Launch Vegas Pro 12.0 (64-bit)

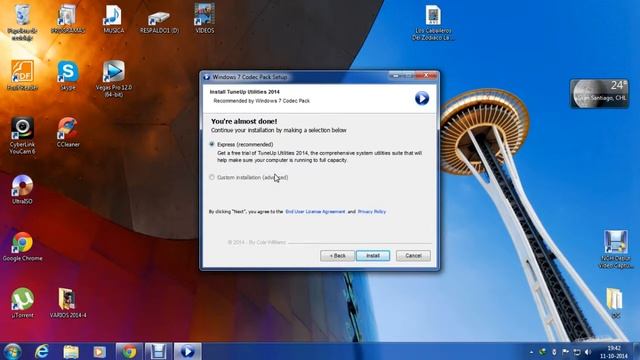113,79
